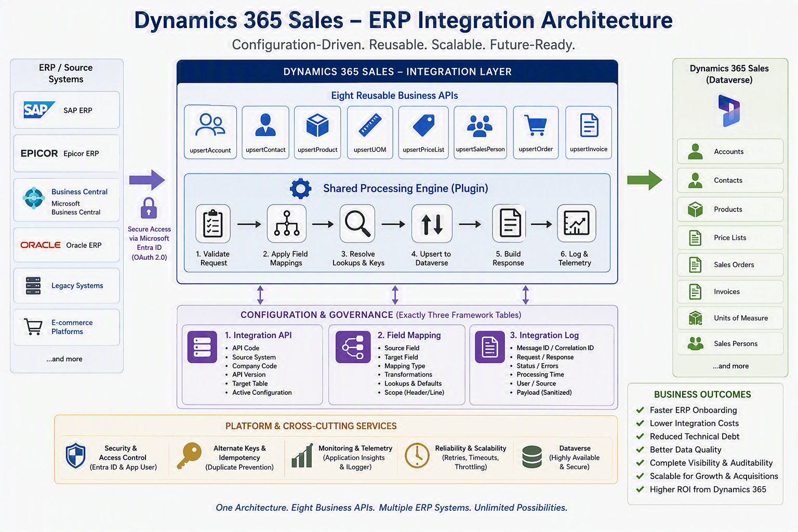Select the Field Mapping purple flow icon
Screen dimensions: 798x532
point(353,347)
